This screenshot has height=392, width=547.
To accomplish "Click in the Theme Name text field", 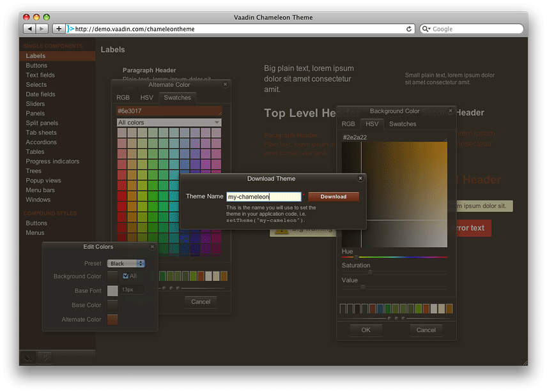I will [264, 197].
